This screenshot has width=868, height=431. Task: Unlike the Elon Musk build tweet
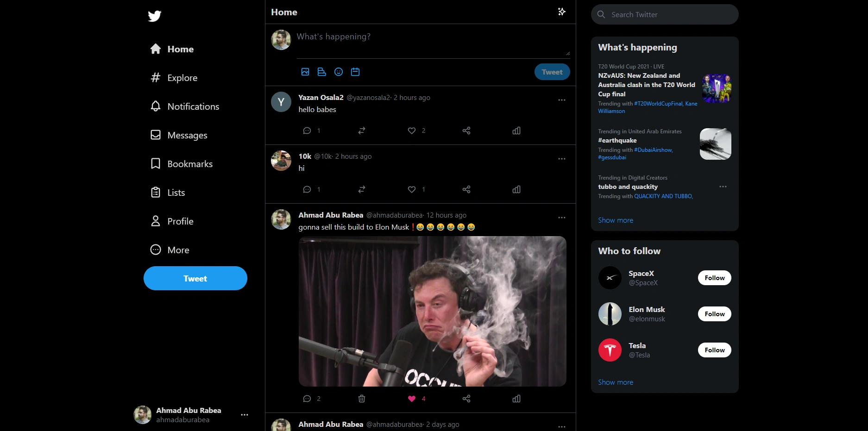412,399
